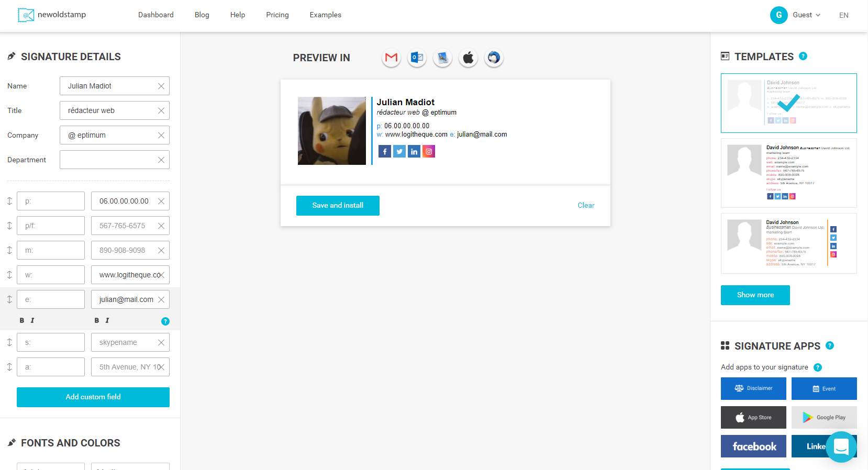Edit the Title input rédacteur web

[x=115, y=110]
